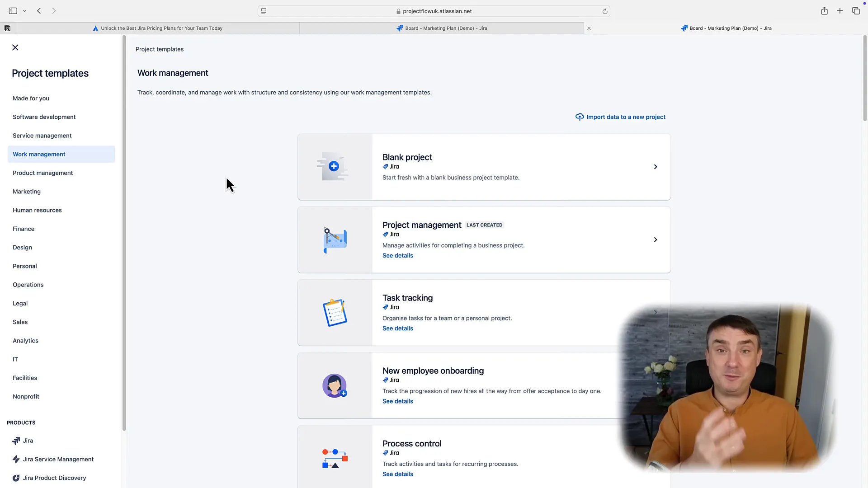The image size is (868, 488).
Task: Click the Process control flowchart icon
Action: pyautogui.click(x=335, y=459)
